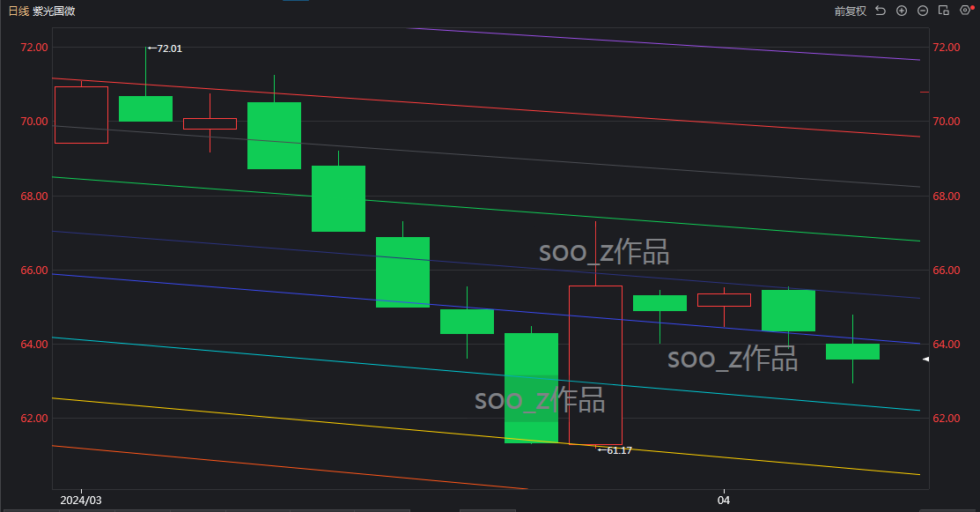Open chart settings hexagon icon

pos(965,11)
